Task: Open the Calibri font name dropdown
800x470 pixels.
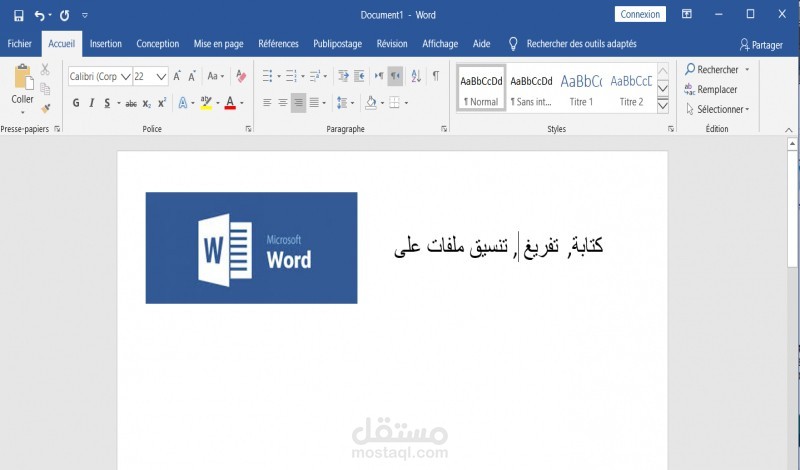Action: [126, 77]
